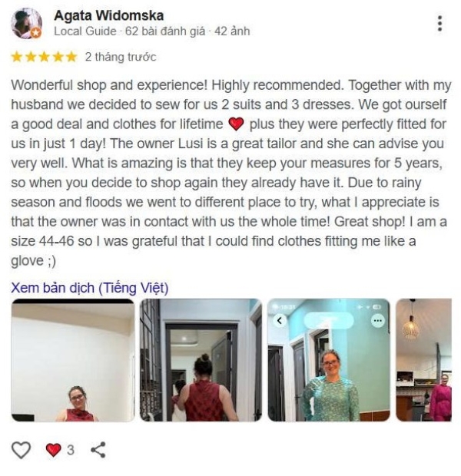
Task: Click 'Xem bản dịch (Tiếng Việt)' translation link
Action: (90, 288)
